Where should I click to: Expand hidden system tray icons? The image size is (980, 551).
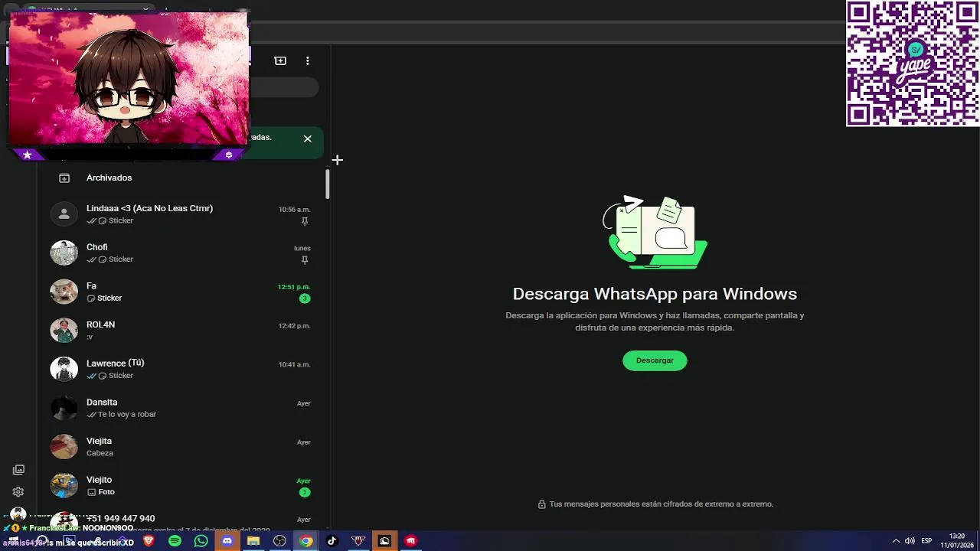pyautogui.click(x=896, y=541)
